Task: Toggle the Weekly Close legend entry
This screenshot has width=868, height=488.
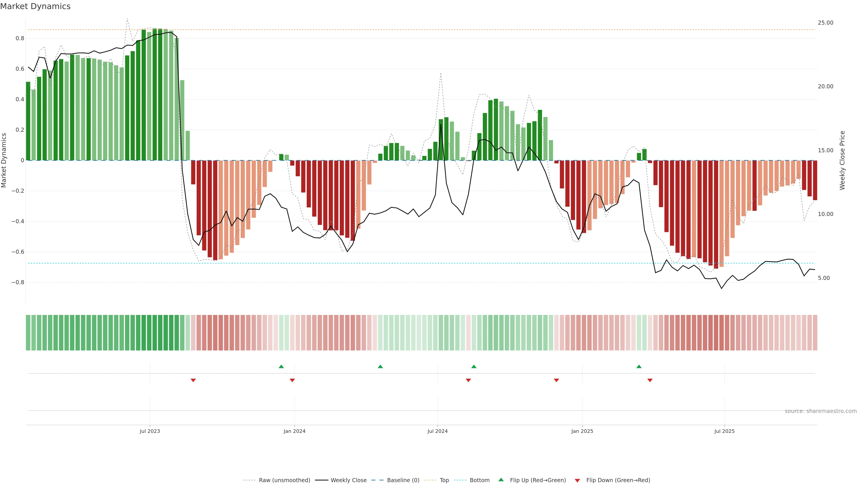Action: click(348, 480)
